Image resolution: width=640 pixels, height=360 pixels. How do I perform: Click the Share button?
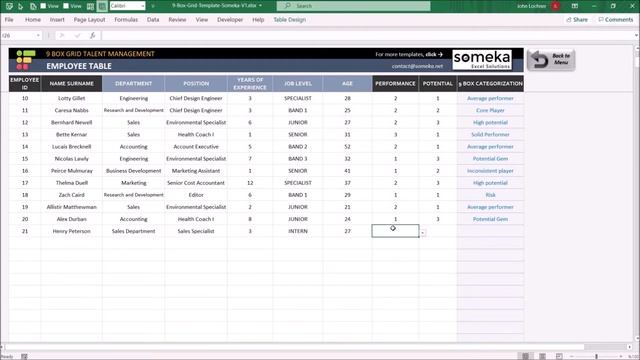point(577,20)
